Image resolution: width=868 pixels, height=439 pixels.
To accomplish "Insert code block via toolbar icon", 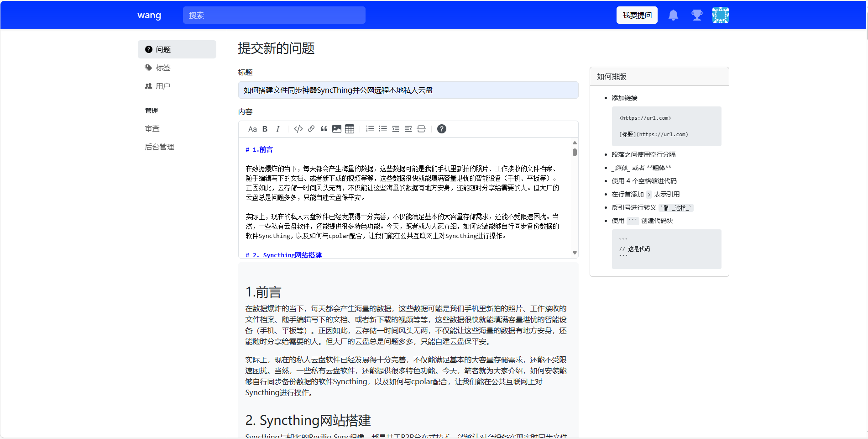I will (x=298, y=129).
